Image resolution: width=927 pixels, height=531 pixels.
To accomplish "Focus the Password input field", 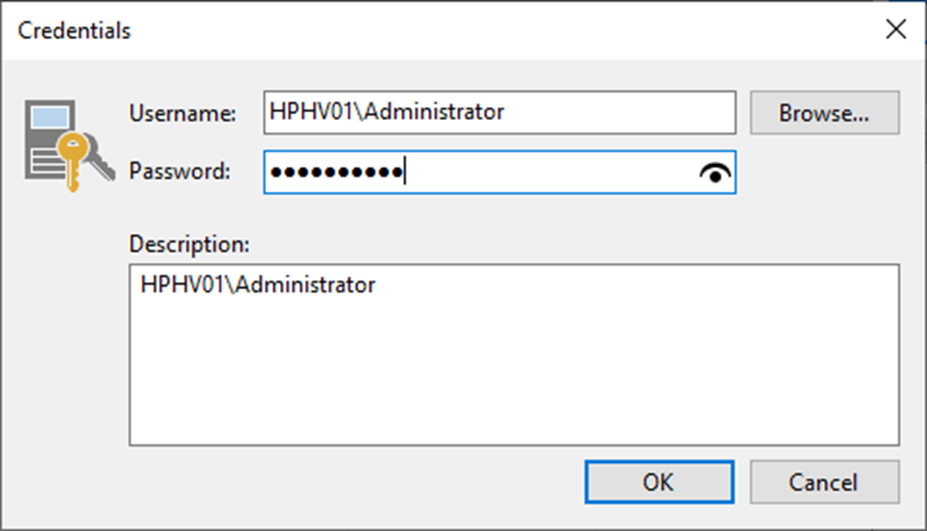I will coord(500,172).
